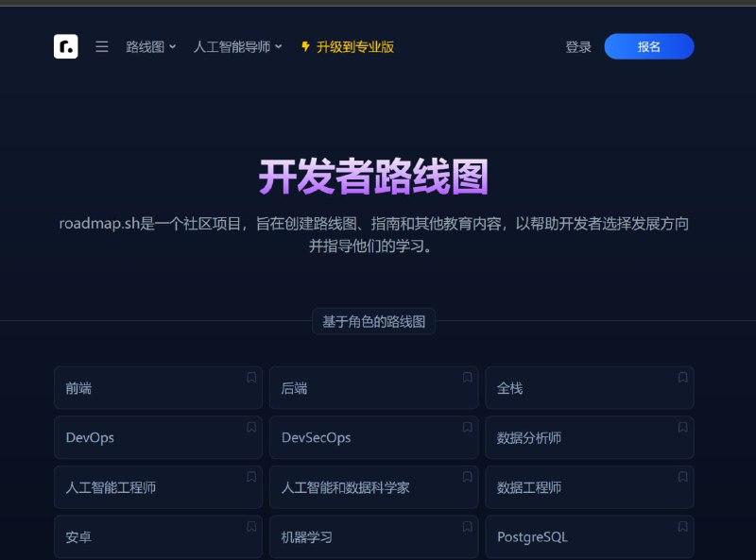Bookmark the 数据分析师 roadmap

pos(682,428)
